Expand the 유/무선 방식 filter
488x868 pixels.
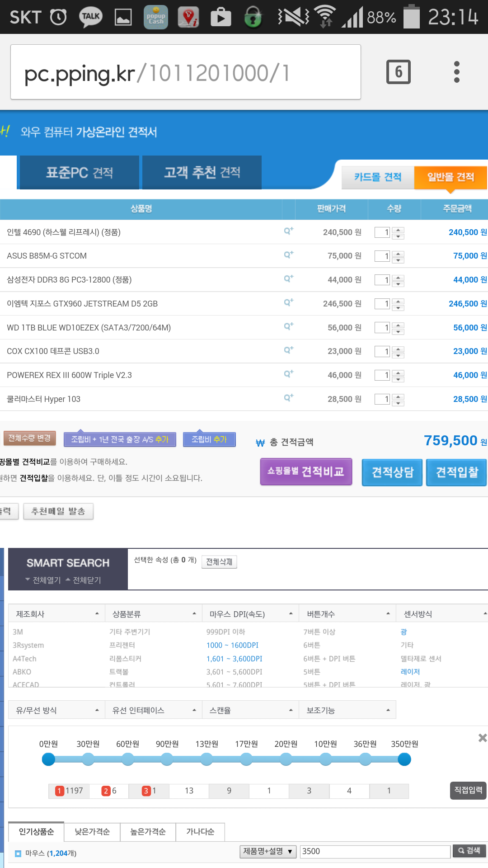click(57, 710)
